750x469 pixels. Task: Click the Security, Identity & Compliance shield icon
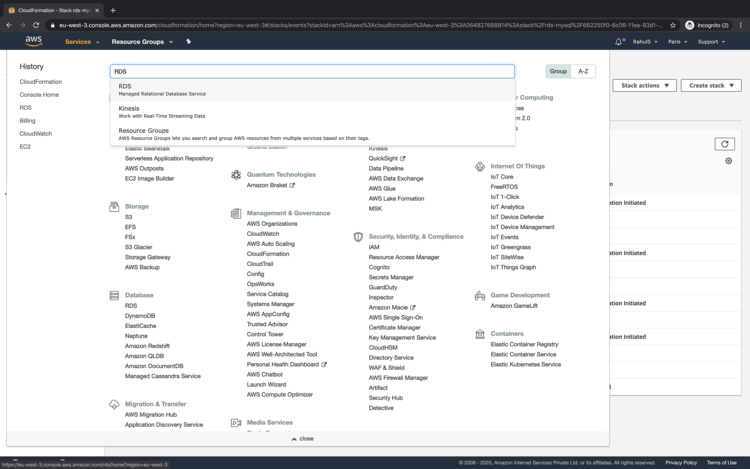coord(358,237)
